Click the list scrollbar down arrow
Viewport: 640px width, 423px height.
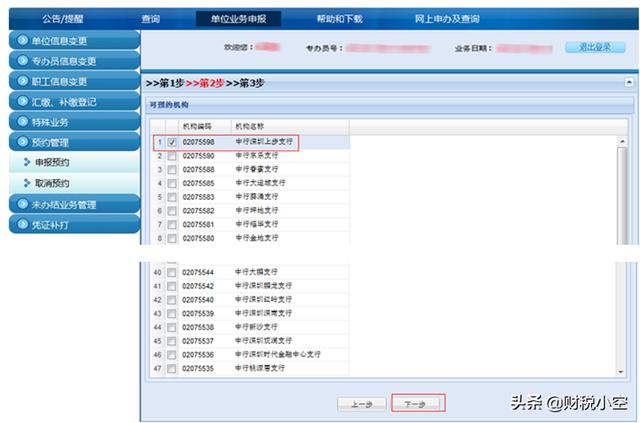pos(621,372)
